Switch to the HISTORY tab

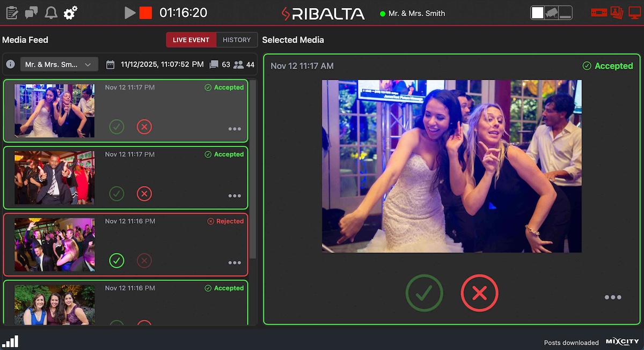pos(237,40)
